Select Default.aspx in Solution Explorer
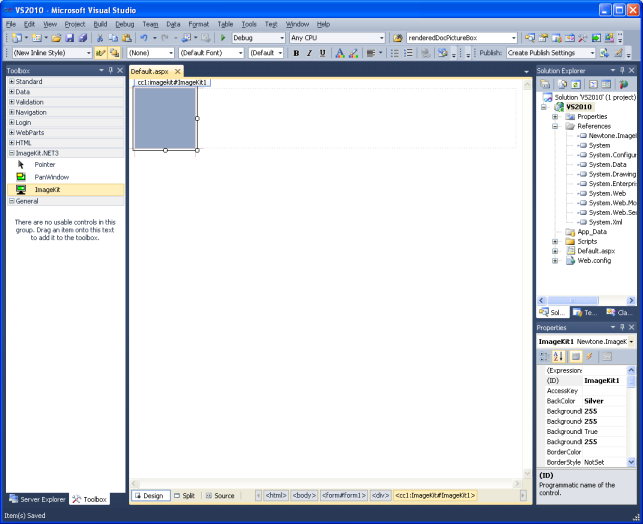This screenshot has width=643, height=524. point(596,251)
